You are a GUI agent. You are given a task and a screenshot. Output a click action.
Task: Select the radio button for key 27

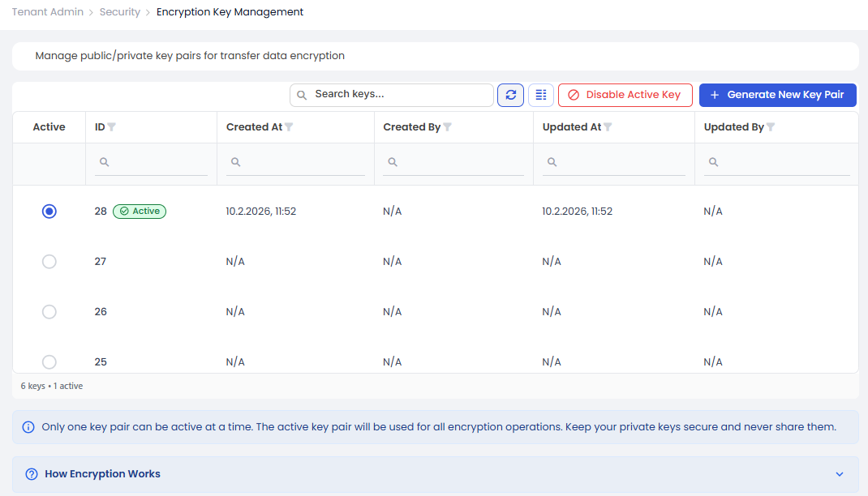[49, 262]
